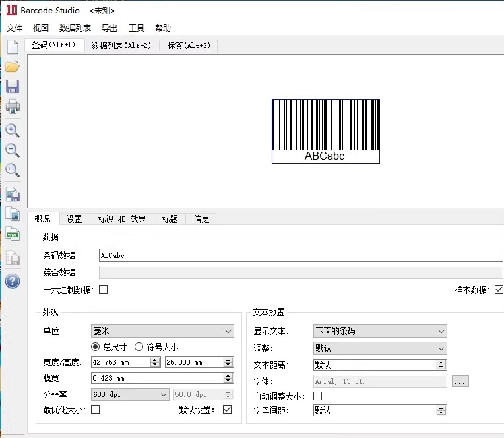Image resolution: width=504 pixels, height=438 pixels.
Task: Click the Barcode Studio title bar app icon
Action: click(12, 10)
